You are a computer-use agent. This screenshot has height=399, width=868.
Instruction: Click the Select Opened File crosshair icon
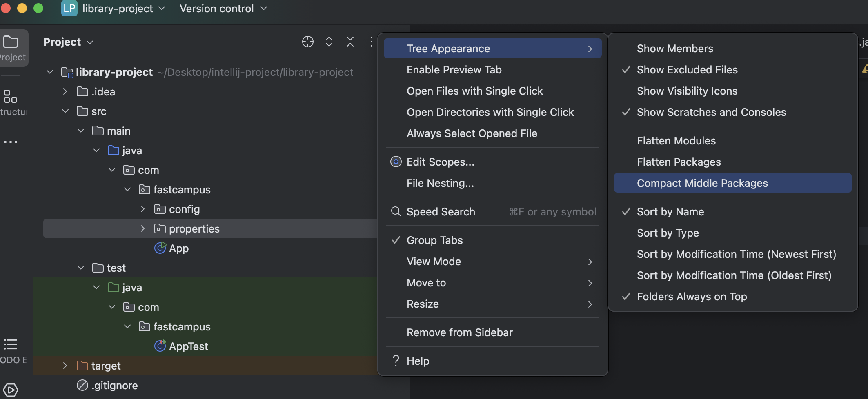point(307,42)
